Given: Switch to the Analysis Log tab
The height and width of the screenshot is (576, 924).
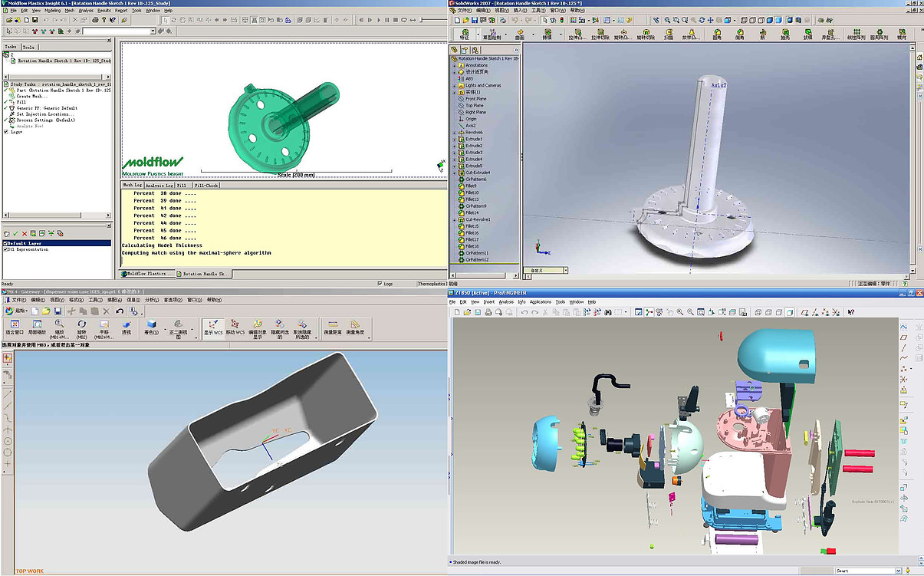Looking at the screenshot, I should pyautogui.click(x=159, y=185).
